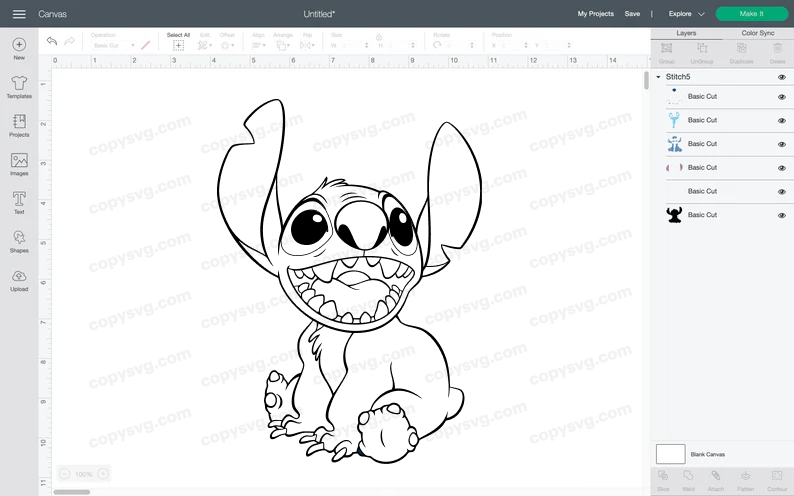Open the Edit dropdown
The height and width of the screenshot is (496, 794).
point(205,46)
